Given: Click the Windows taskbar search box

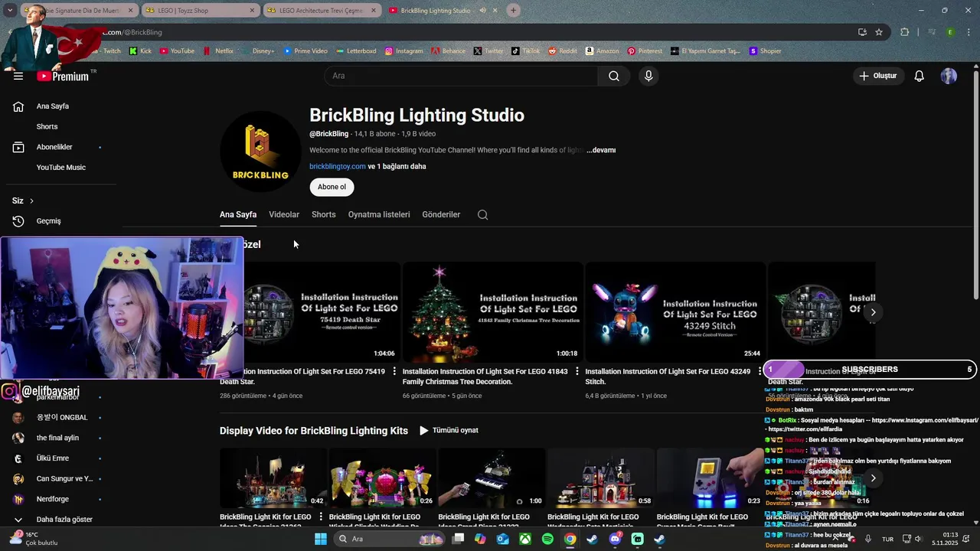Looking at the screenshot, I should pyautogui.click(x=390, y=539).
